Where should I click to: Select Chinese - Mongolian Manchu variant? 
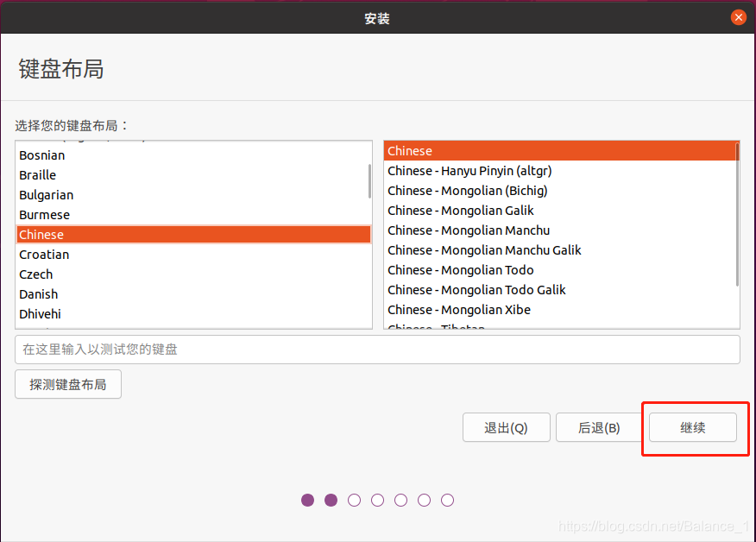tap(561, 230)
